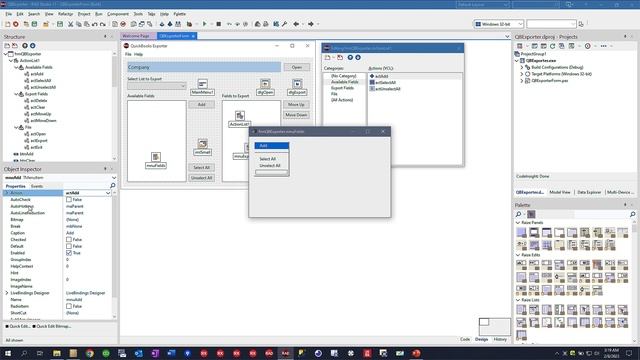Collapse the Available Fields node in Structure
The image size is (640, 360).
pos(16,67)
